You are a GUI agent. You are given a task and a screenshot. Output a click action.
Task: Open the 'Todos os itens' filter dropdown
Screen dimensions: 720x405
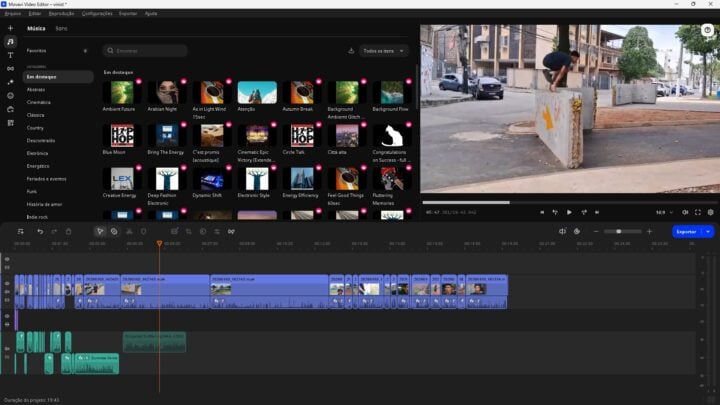coord(384,50)
